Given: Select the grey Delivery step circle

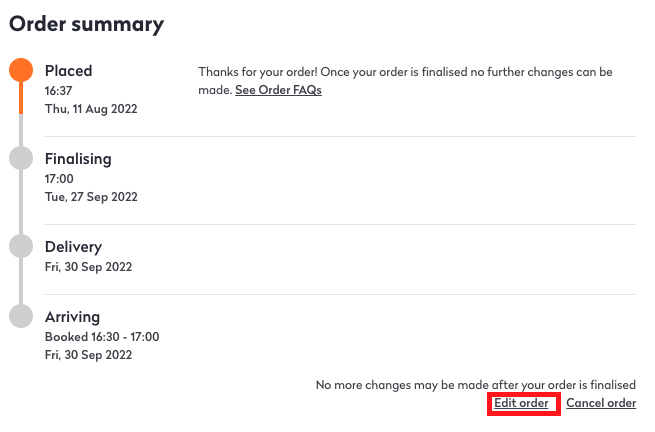Looking at the screenshot, I should (x=21, y=246).
